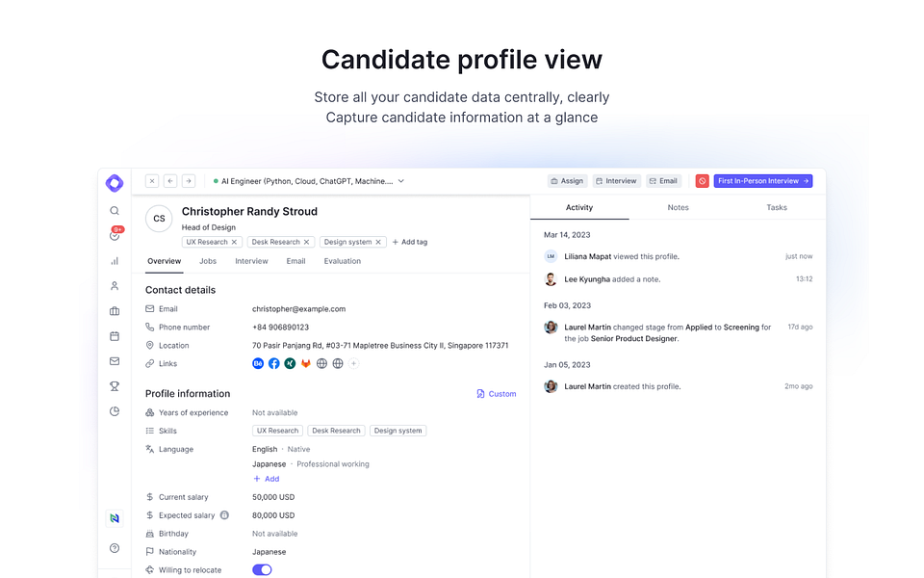This screenshot has height=578, width=924.
Task: Click the Custom link in Profile information
Action: [497, 393]
